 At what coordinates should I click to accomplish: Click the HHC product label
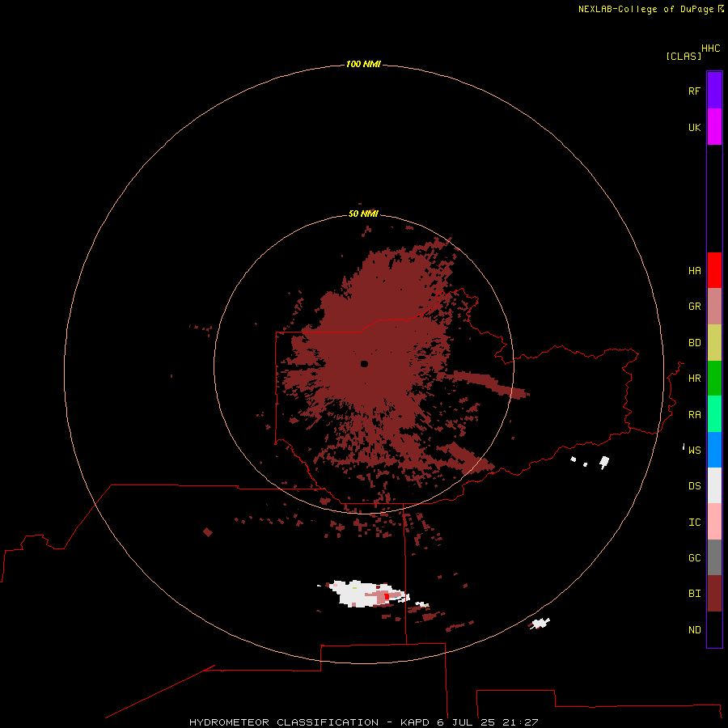711,49
